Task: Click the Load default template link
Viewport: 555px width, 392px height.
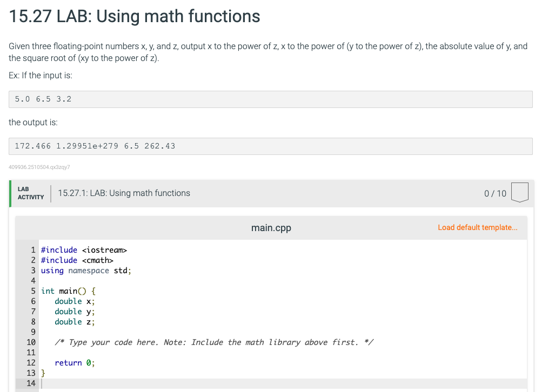Action: (478, 227)
